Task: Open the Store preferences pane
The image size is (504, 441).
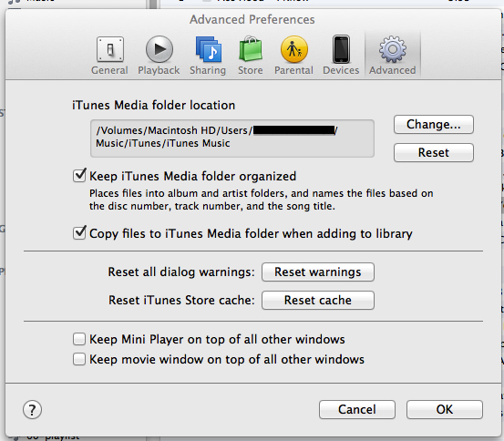Action: [x=251, y=56]
